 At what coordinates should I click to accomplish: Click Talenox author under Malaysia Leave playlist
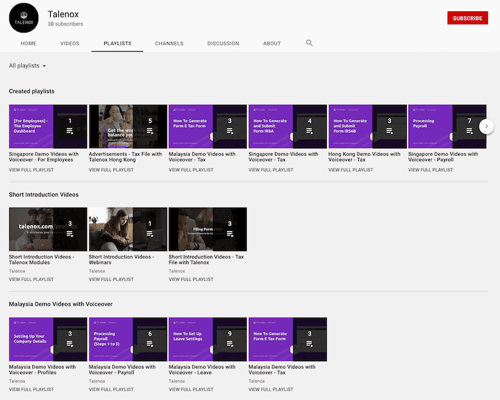(177, 381)
